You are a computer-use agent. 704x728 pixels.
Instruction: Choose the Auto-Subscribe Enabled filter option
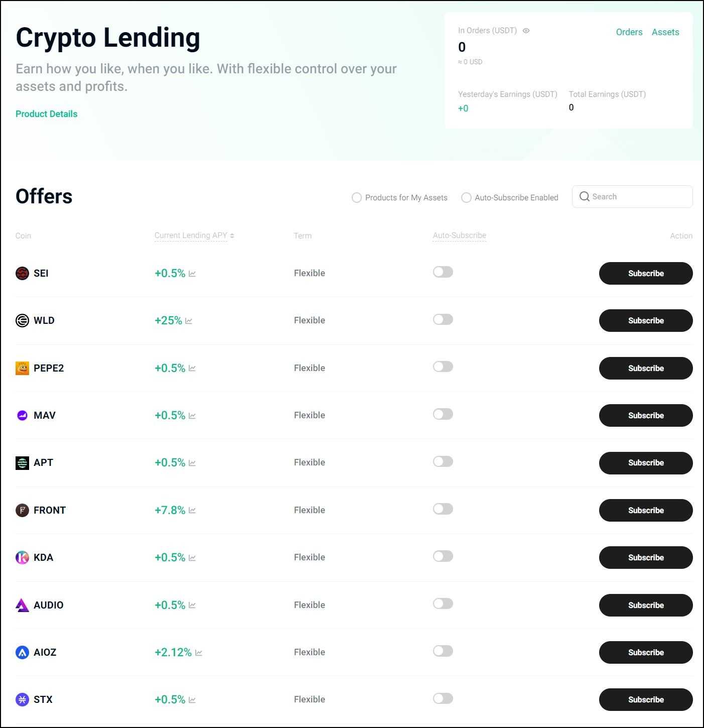click(x=466, y=197)
